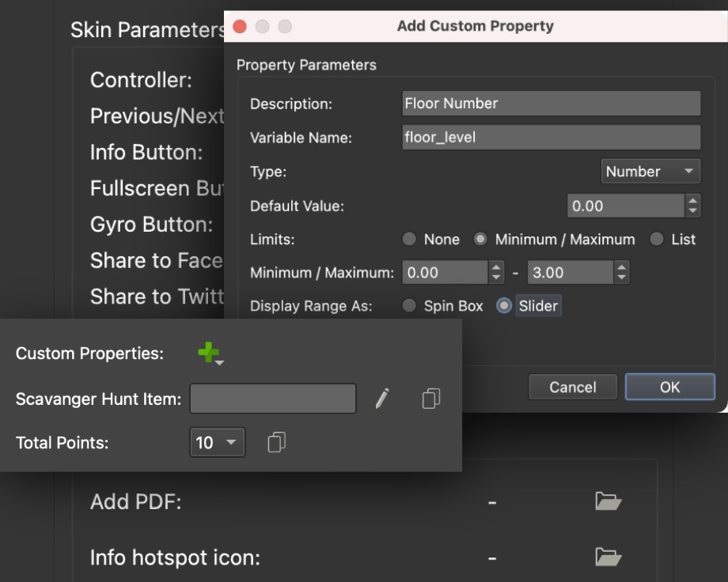Click Default Value stepper arrows
This screenshot has width=728, height=582.
pyautogui.click(x=693, y=206)
